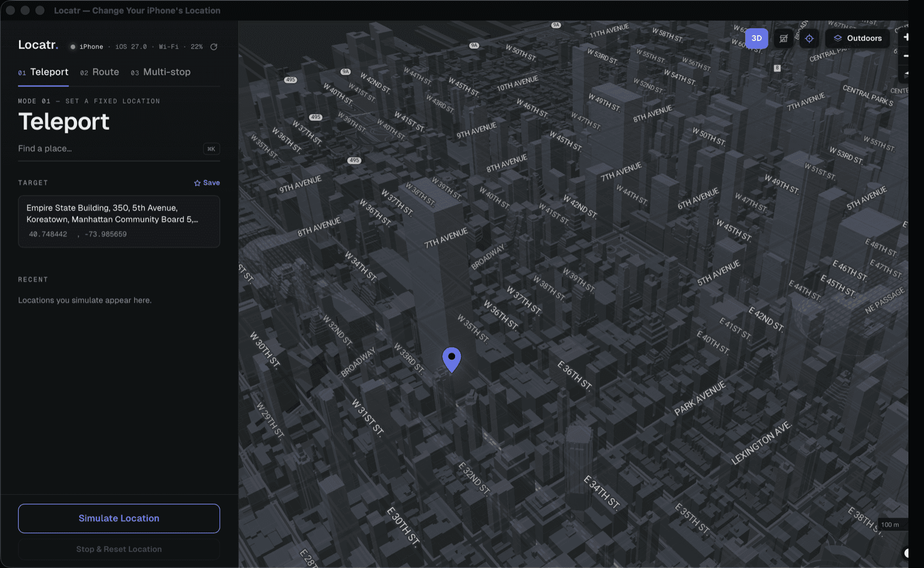Screen dimensions: 924x568
Task: Click the 10TH AVENUE map label
Action: [x=517, y=84]
